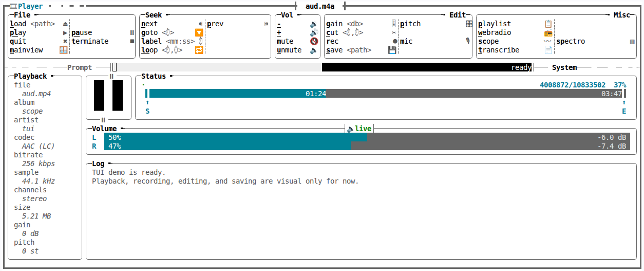The width and height of the screenshot is (644, 271).
Task: Click the playlist clipboard icon
Action: 548,24
